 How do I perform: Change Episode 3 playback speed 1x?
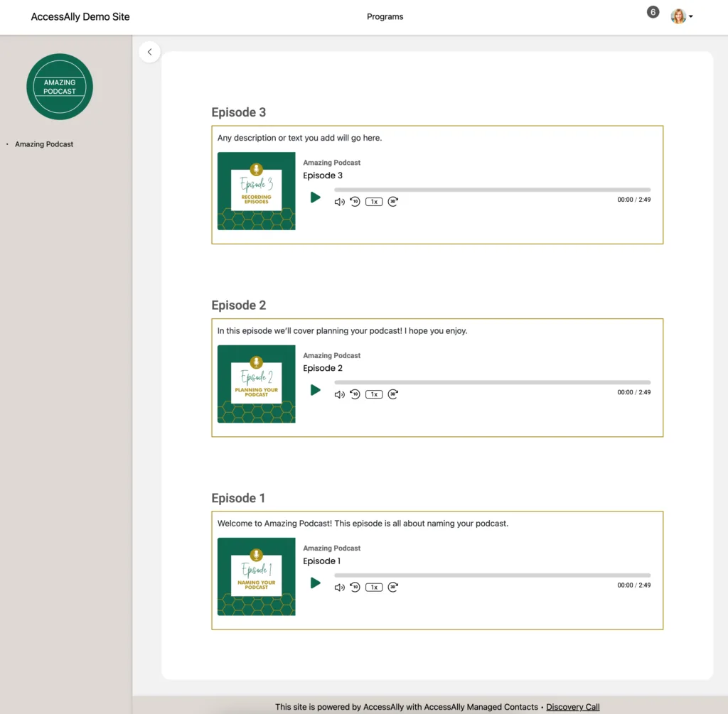(374, 202)
